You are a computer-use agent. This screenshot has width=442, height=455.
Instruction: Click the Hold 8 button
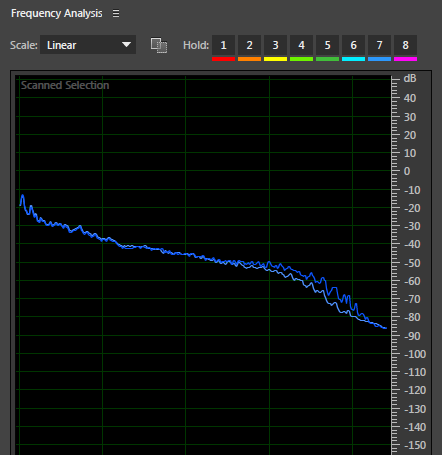(405, 45)
